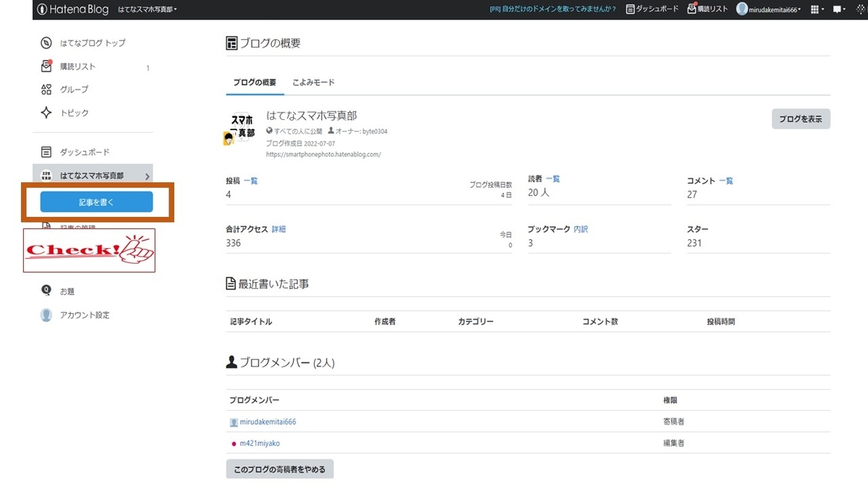Click the Hatena Blog logo
Screen dimensions: 868x488
[x=72, y=9]
